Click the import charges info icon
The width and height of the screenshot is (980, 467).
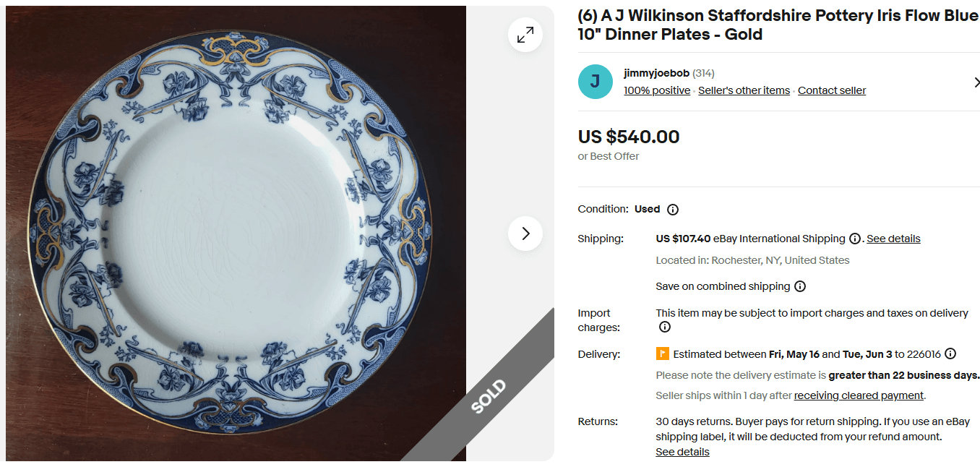664,327
